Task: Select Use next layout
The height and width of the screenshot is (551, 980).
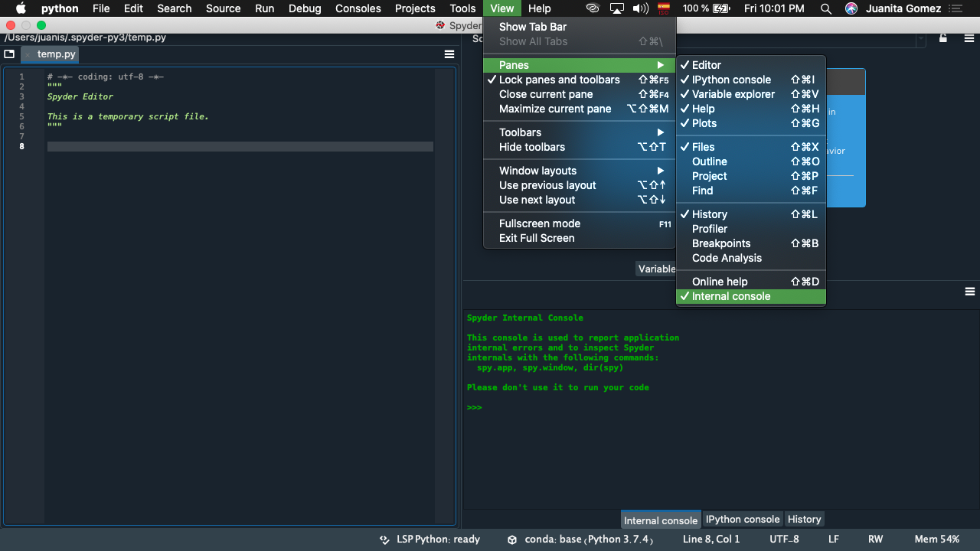Action: (x=580, y=200)
